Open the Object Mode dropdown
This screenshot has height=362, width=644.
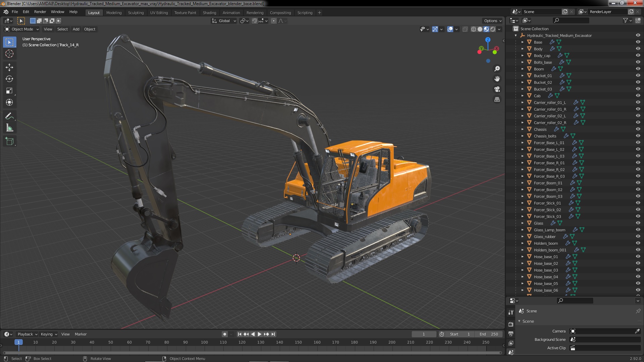[22, 29]
